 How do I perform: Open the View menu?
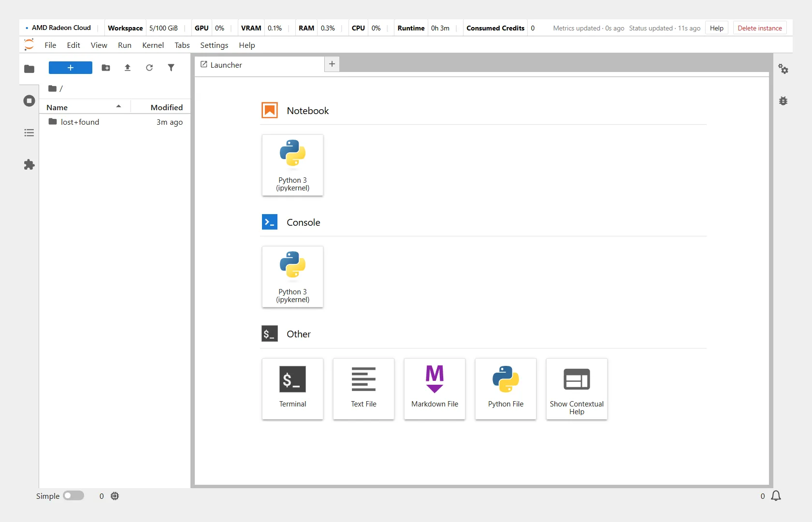point(99,45)
